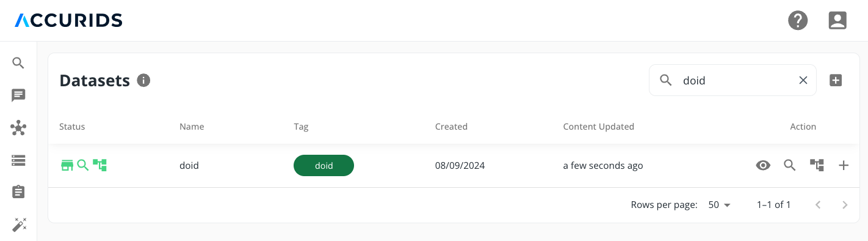Click the green hierarchy status icon
The image size is (868, 241).
(x=99, y=165)
